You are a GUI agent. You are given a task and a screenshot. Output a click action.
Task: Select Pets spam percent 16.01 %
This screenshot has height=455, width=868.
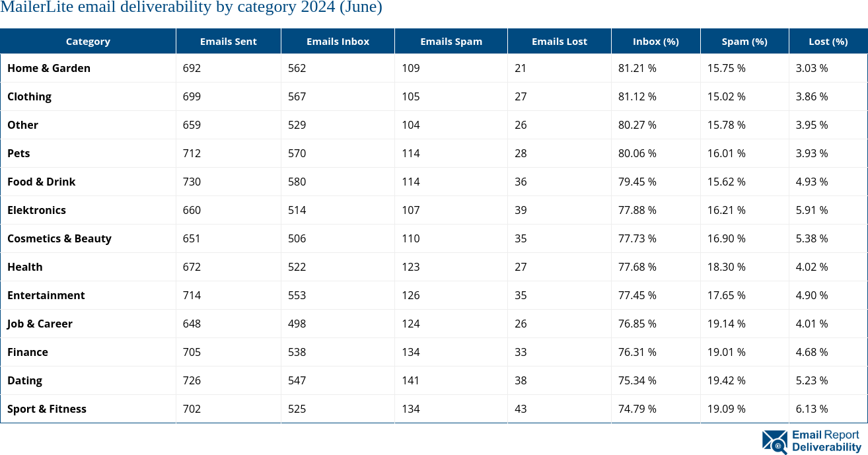(x=727, y=153)
